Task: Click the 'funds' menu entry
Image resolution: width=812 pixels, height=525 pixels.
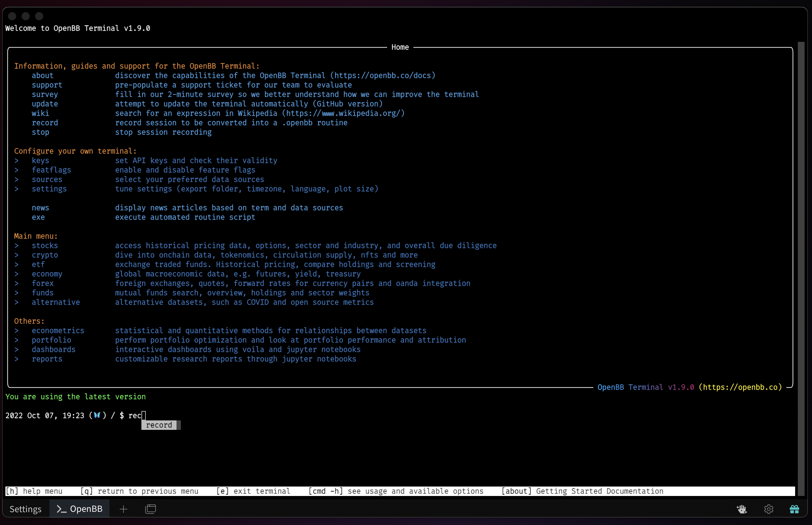Action: point(43,293)
